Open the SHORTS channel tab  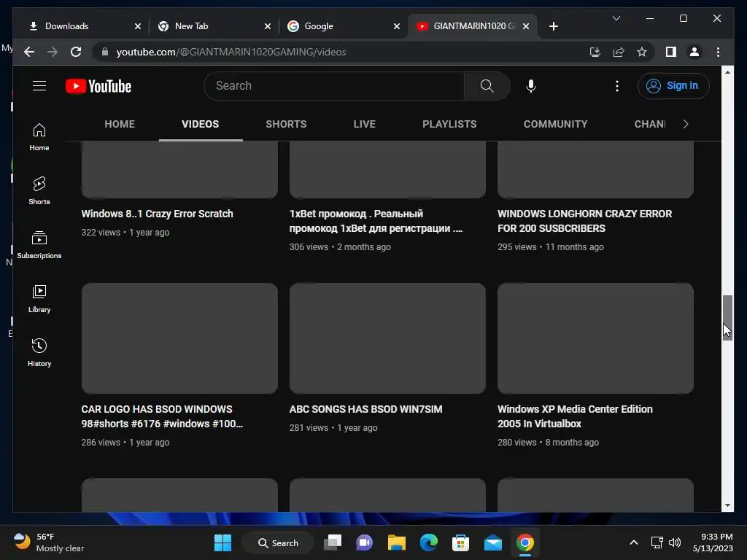[x=286, y=124]
